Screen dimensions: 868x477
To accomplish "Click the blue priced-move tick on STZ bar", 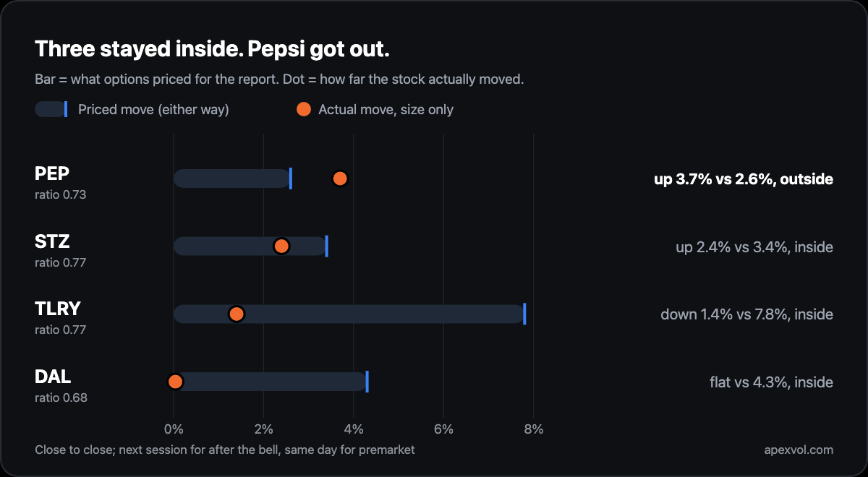I will (x=327, y=246).
